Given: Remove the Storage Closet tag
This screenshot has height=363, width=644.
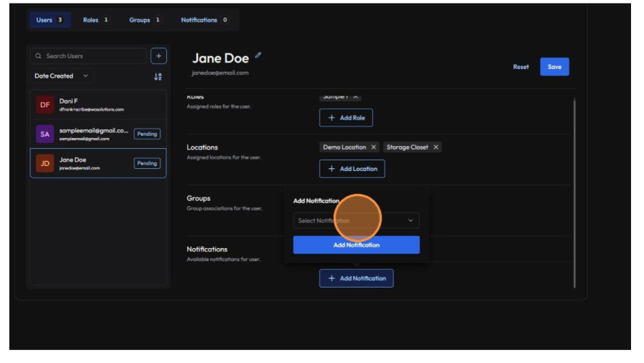Looking at the screenshot, I should [436, 147].
